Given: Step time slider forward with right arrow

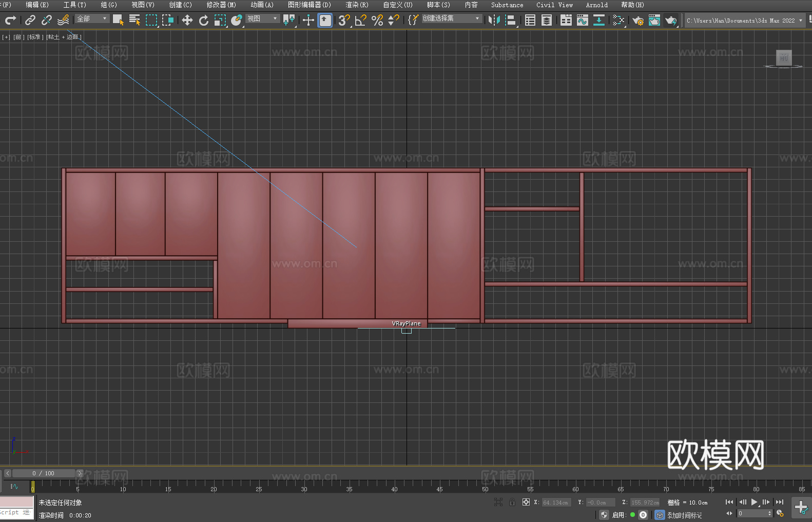Looking at the screenshot, I should pyautogui.click(x=80, y=473).
